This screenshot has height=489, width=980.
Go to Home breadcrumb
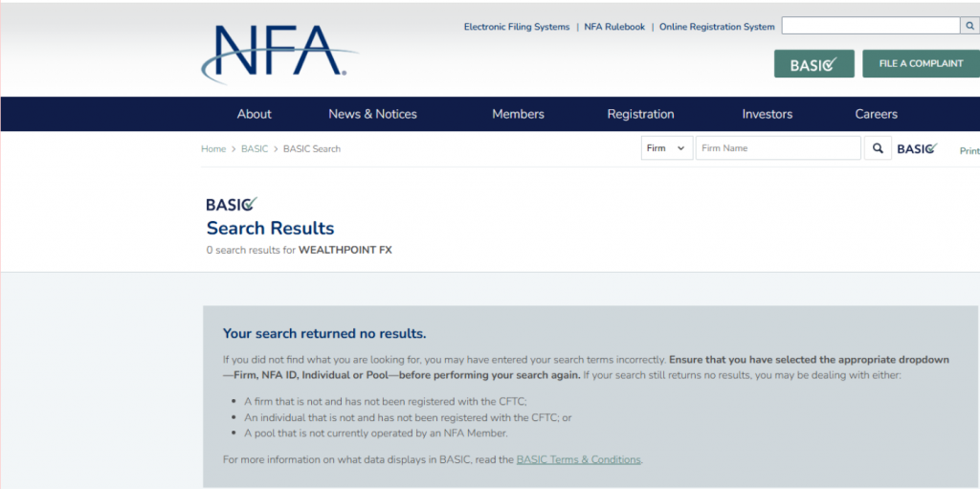pos(213,149)
